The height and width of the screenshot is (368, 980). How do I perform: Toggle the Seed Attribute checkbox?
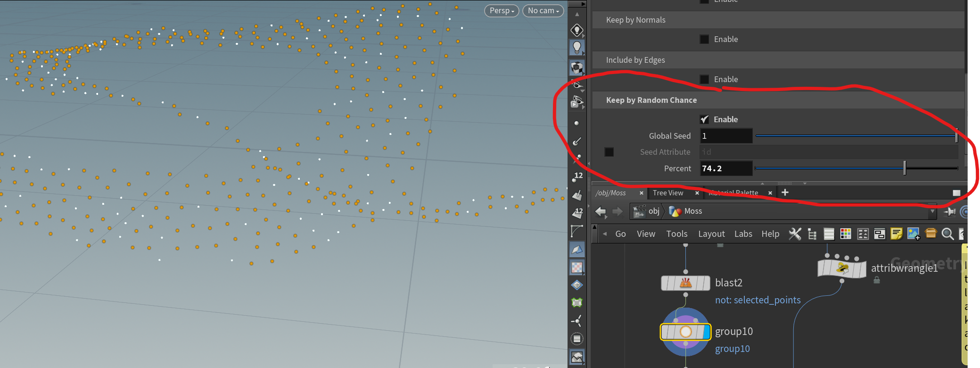(609, 152)
